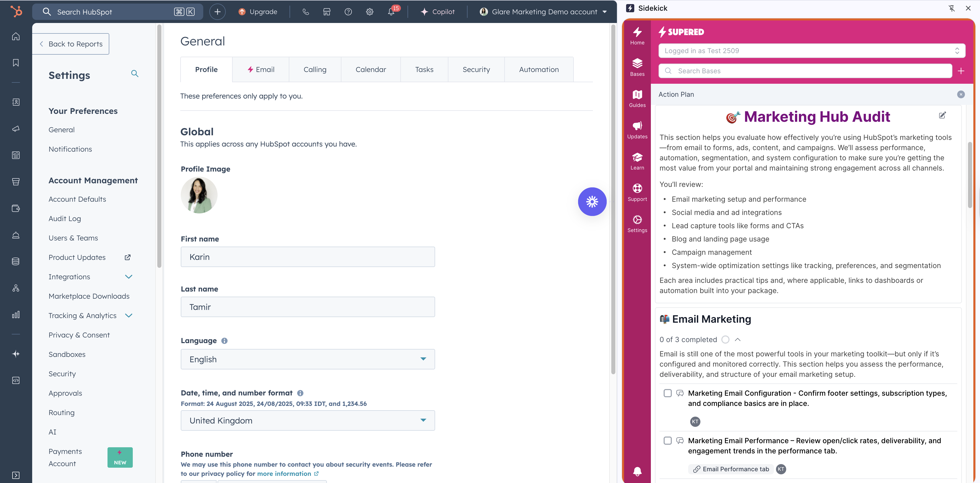Screen dimensions: 980x483
Task: Open Guides in Sidekick sidebar
Action: pos(637,99)
